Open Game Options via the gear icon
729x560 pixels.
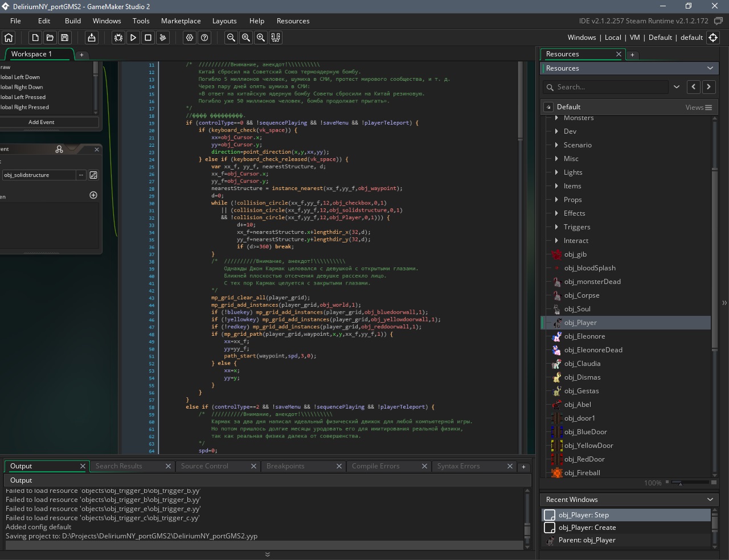click(190, 38)
